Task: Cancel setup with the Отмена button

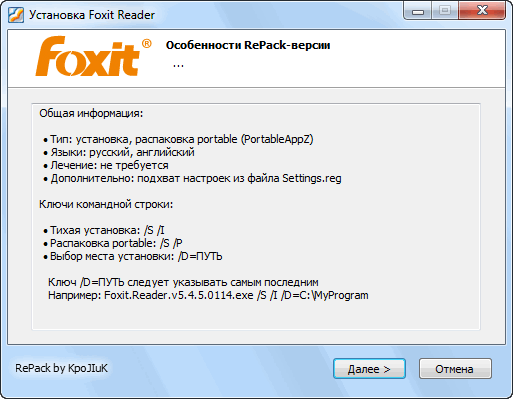Action: coord(455,369)
